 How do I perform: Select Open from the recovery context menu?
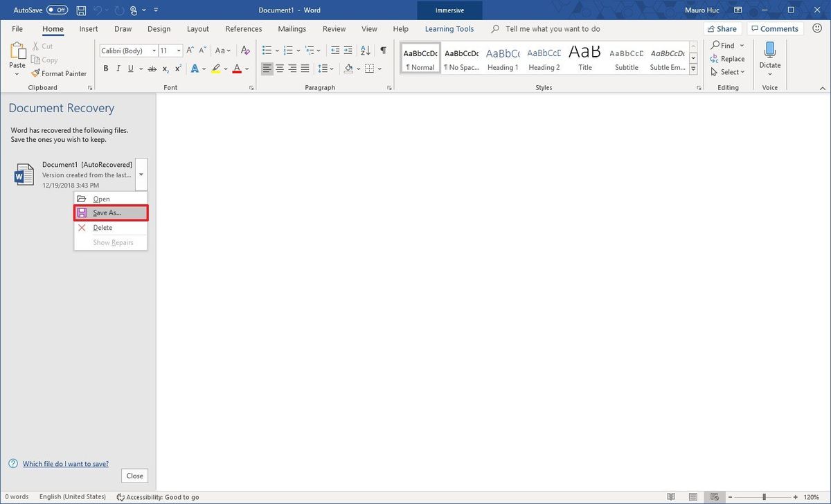click(x=101, y=198)
